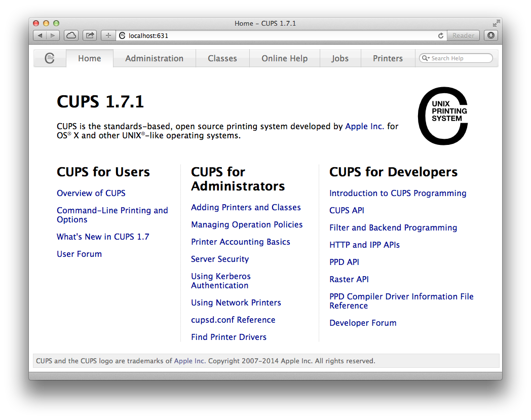Follow the Apple Inc. link in footer

pyautogui.click(x=189, y=361)
